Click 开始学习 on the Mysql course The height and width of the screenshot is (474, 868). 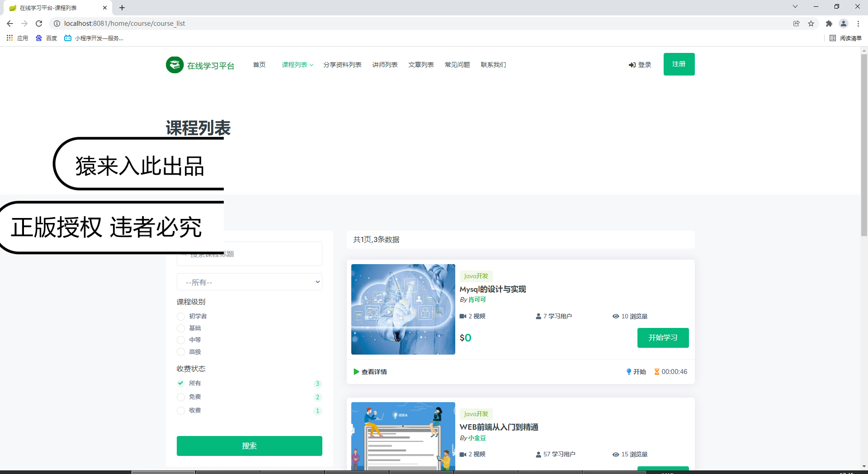(663, 338)
